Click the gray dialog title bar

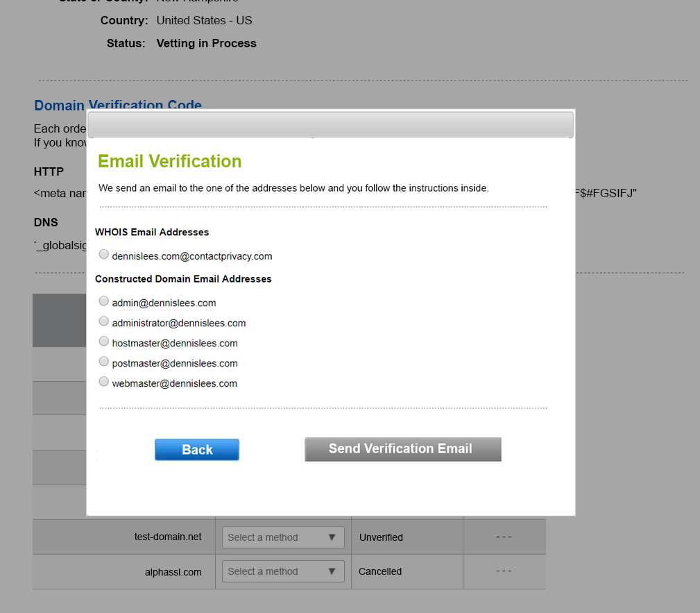pyautogui.click(x=330, y=125)
